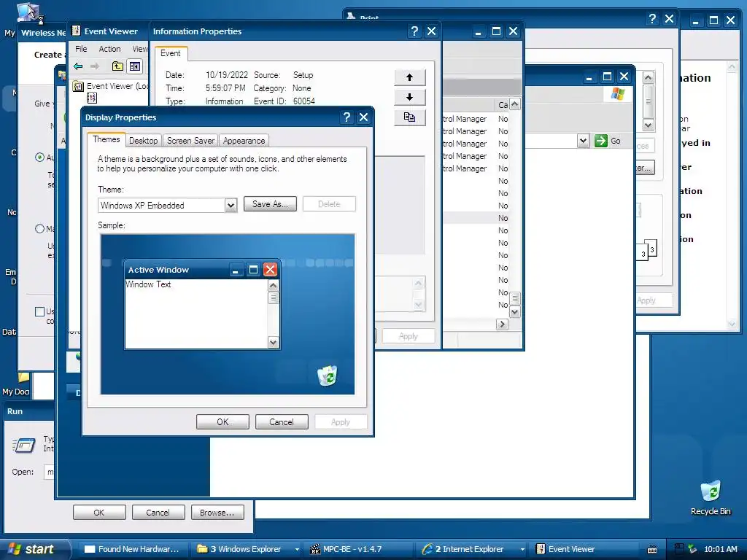Open Found New Hardware taskbar item
Viewport: 747px width, 560px height.
tap(132, 549)
